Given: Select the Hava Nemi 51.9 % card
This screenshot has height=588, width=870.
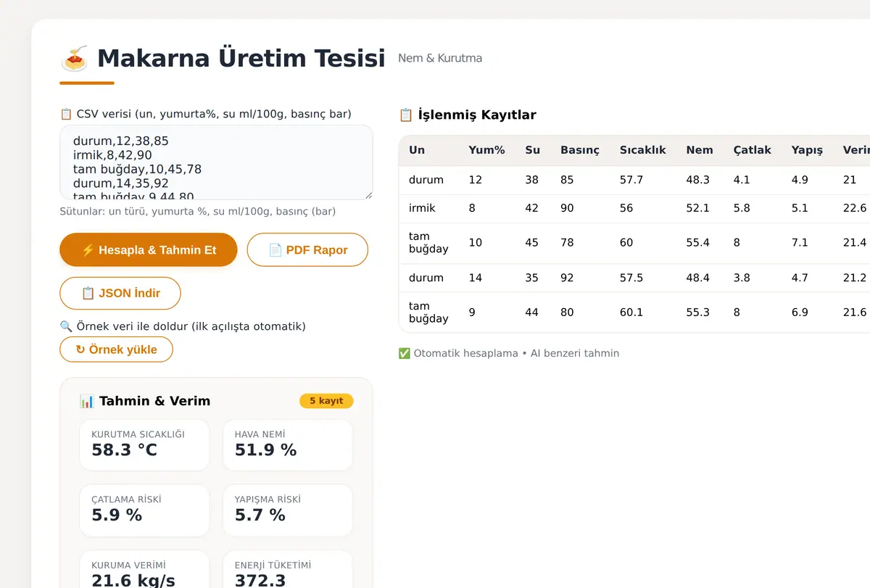Looking at the screenshot, I should pyautogui.click(x=288, y=445).
